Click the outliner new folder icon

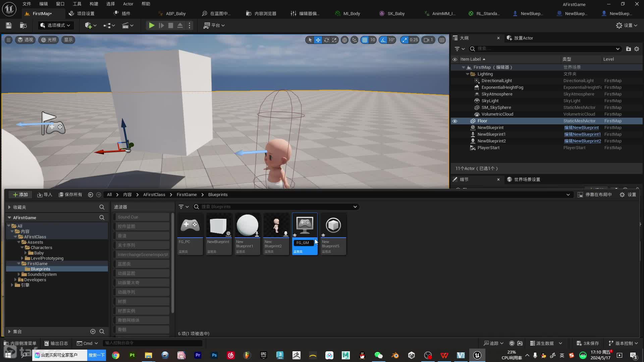(x=629, y=49)
